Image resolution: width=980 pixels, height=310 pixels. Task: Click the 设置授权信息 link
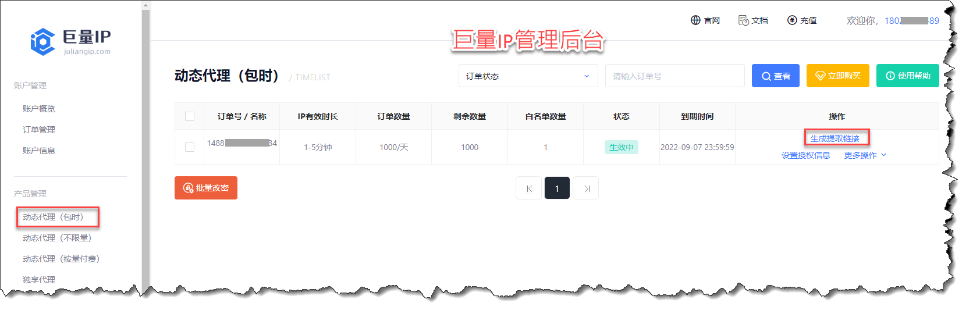pyautogui.click(x=805, y=155)
